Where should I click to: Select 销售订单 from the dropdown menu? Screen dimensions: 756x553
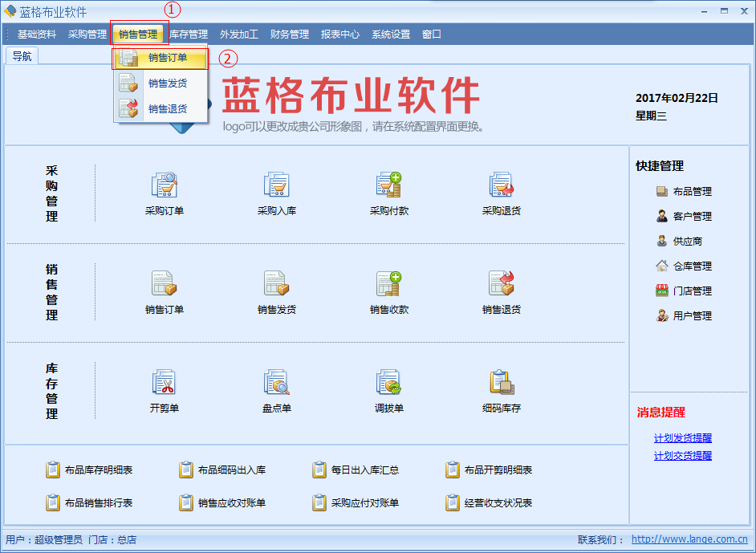click(167, 58)
